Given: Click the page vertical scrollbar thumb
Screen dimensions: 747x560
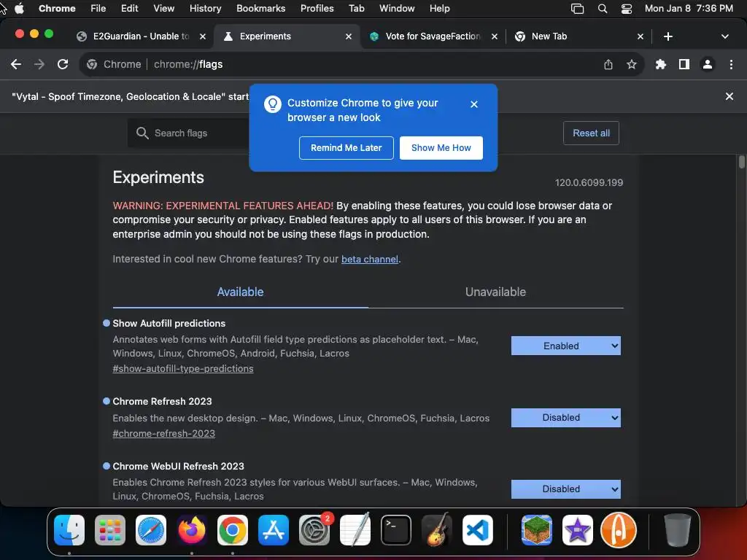Looking at the screenshot, I should coord(742,161).
